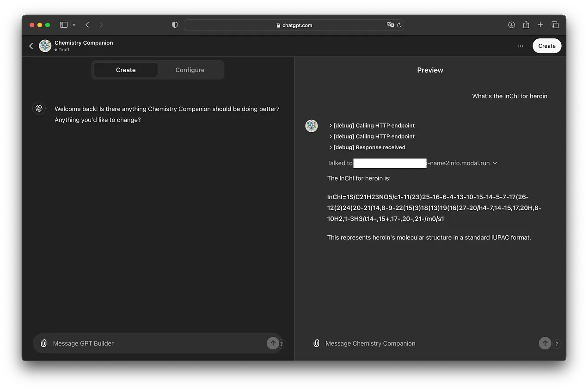Click the translate page icon

tap(391, 25)
